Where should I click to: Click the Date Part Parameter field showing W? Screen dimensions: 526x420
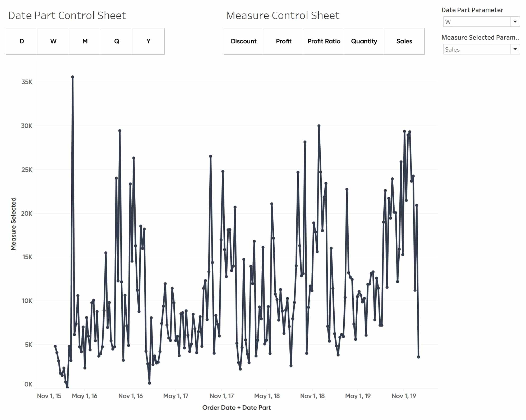click(481, 22)
